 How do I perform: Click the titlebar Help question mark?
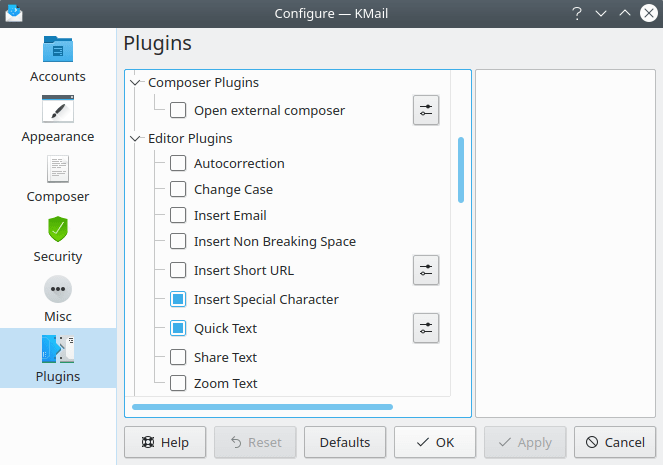click(x=577, y=13)
